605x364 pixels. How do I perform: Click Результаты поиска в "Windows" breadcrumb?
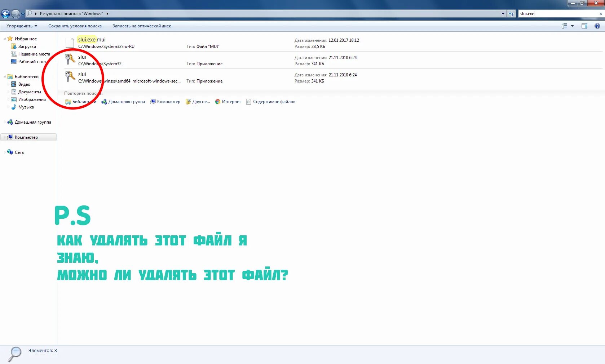tap(71, 14)
